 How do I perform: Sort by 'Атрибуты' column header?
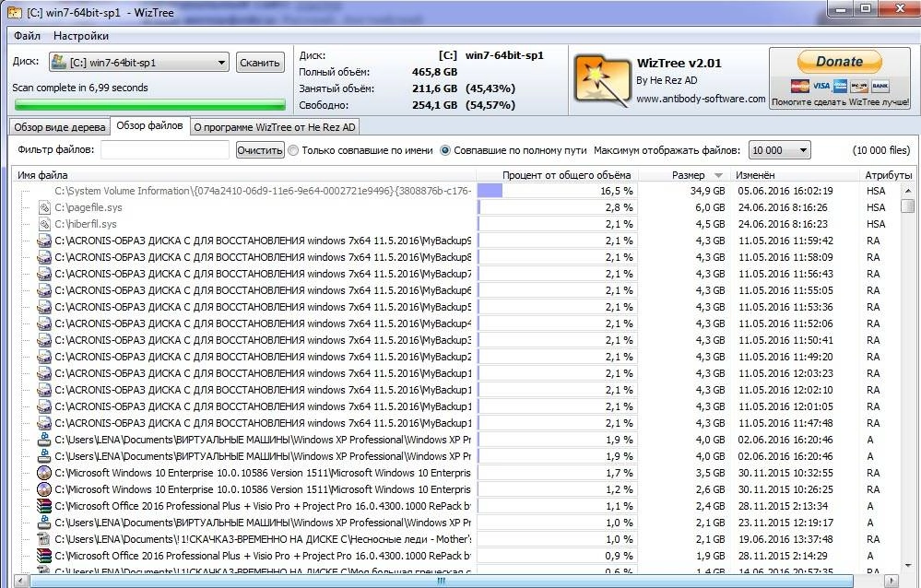[x=888, y=175]
